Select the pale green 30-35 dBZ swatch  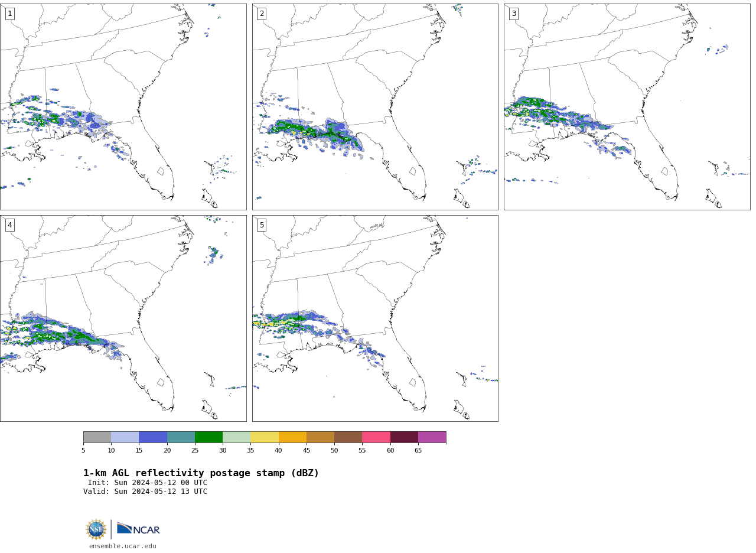[x=237, y=437]
